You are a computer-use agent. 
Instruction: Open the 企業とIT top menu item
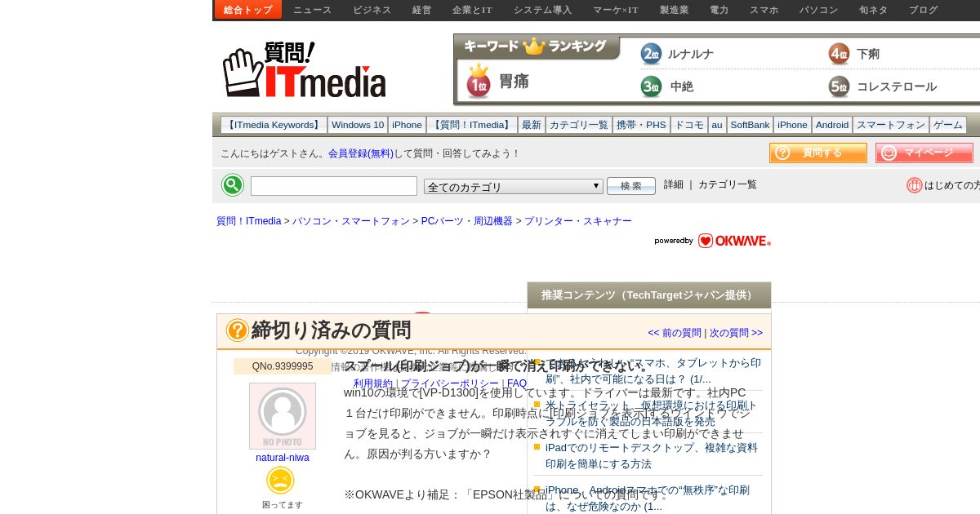click(x=473, y=10)
